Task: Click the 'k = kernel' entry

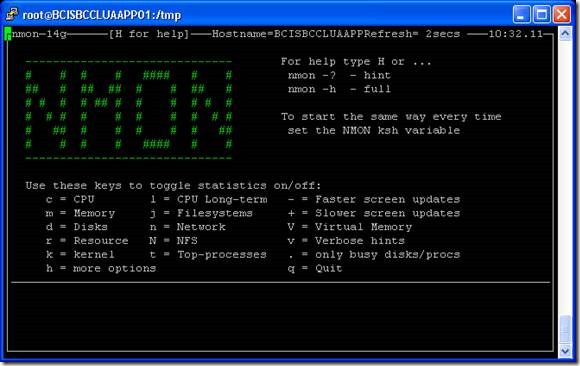Action: [x=80, y=255]
